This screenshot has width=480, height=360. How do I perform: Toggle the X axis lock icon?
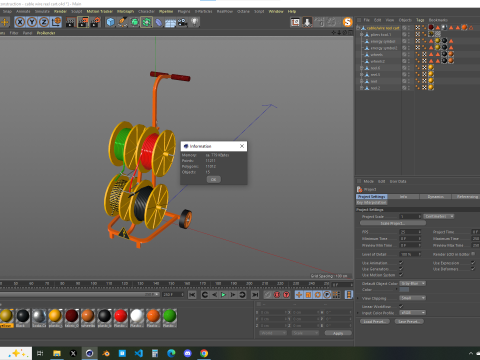20,22
